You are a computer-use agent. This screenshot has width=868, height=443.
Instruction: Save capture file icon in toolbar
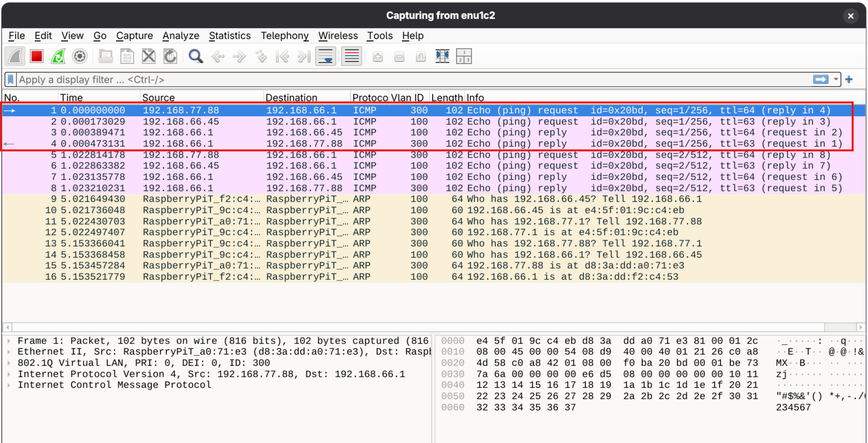pos(127,56)
